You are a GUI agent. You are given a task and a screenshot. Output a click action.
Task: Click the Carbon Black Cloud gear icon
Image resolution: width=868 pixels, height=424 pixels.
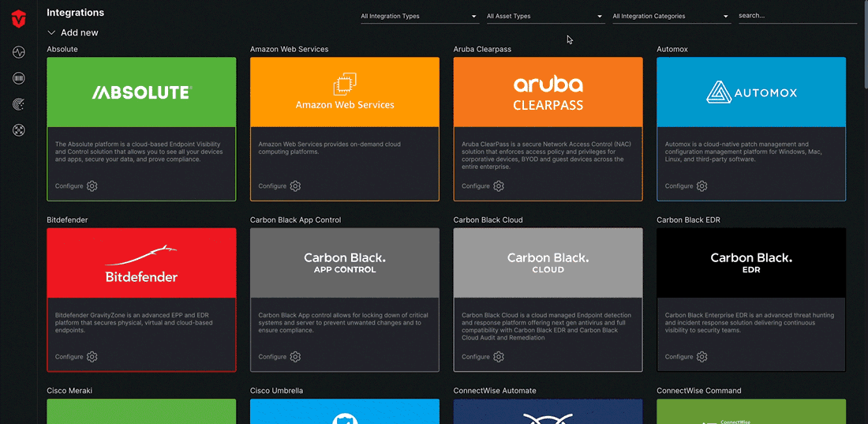coord(498,357)
